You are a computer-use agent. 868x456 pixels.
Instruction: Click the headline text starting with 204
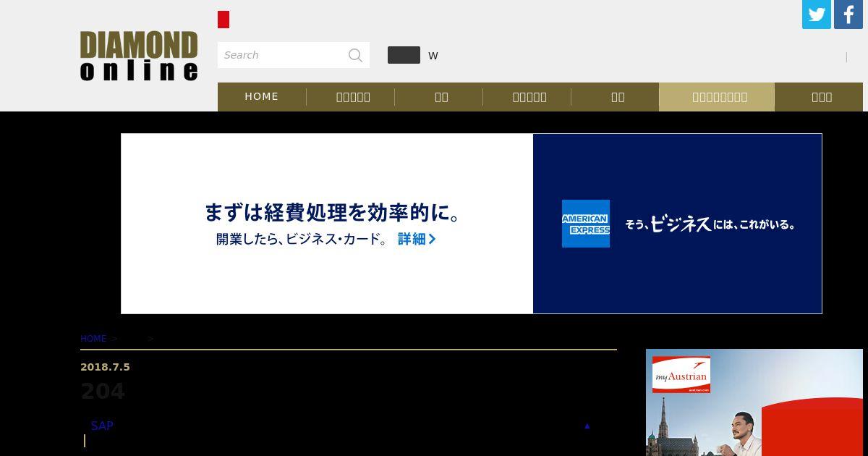pos(103,392)
